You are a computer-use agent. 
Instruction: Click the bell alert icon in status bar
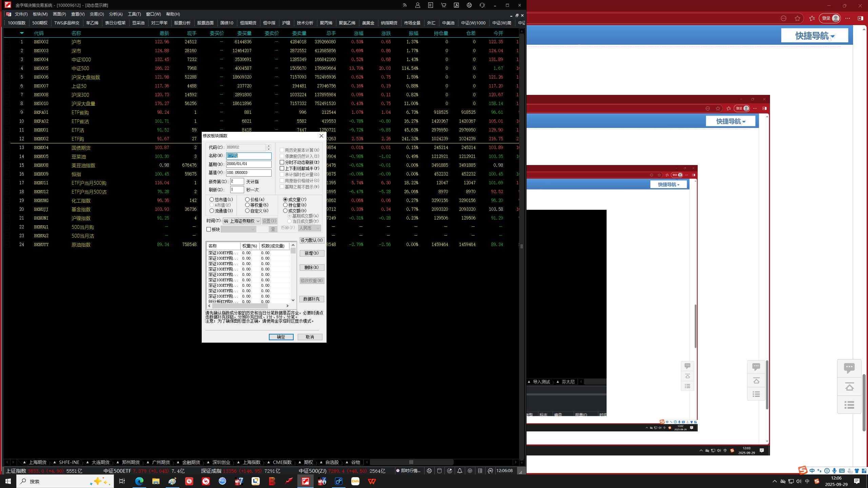460,471
